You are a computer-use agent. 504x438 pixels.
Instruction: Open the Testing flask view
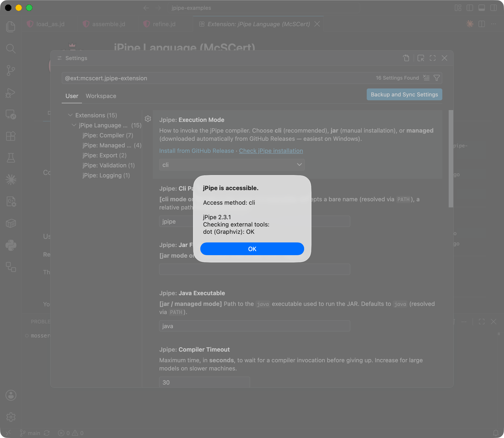11,158
